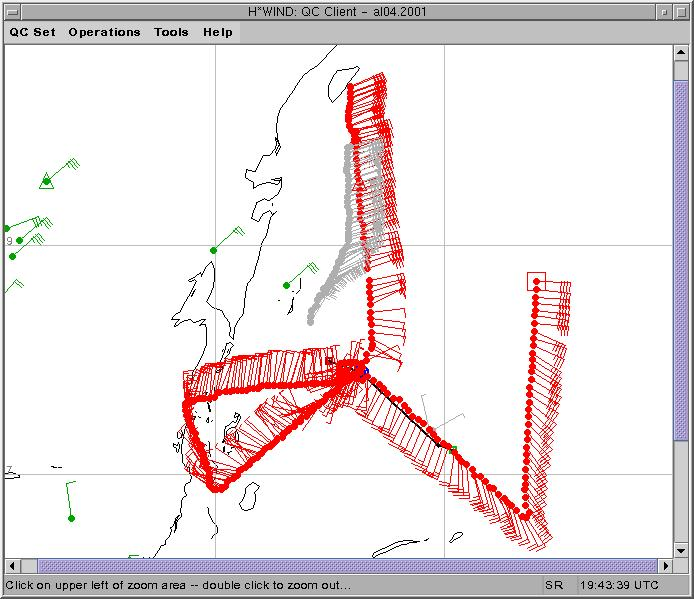694x599 pixels.
Task: Select the small green square on flight track
Action: pos(453,449)
